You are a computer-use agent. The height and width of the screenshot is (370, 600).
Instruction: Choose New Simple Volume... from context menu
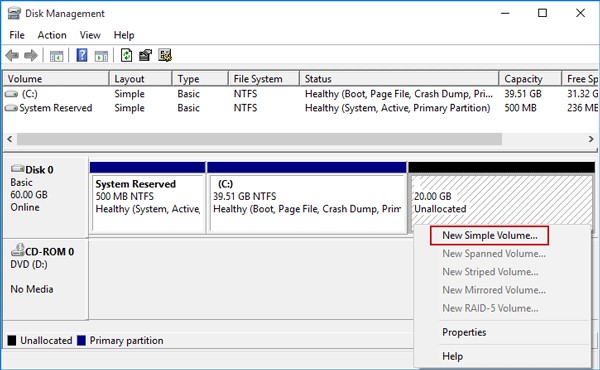pos(489,235)
